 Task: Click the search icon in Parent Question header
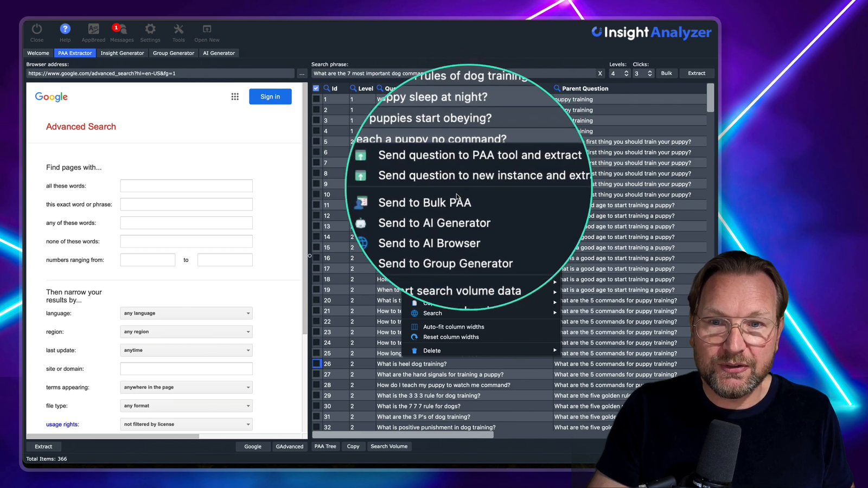557,88
